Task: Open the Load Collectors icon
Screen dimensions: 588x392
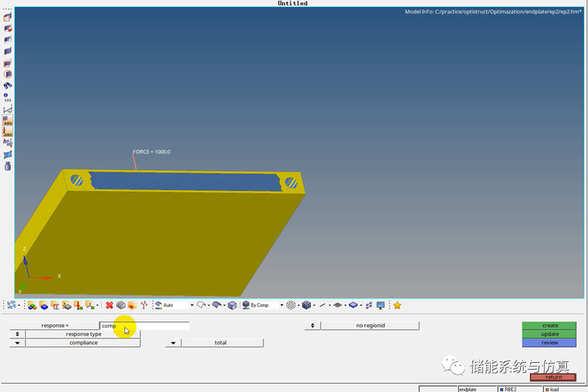Action: [x=78, y=306]
